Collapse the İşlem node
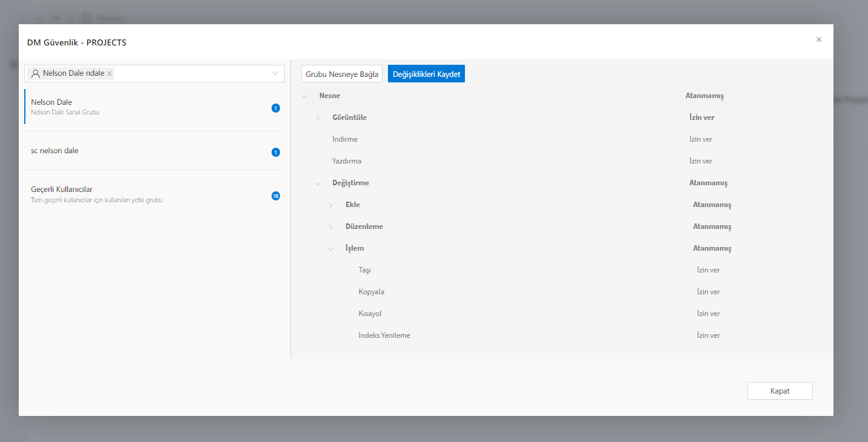868x442 pixels. coord(331,248)
